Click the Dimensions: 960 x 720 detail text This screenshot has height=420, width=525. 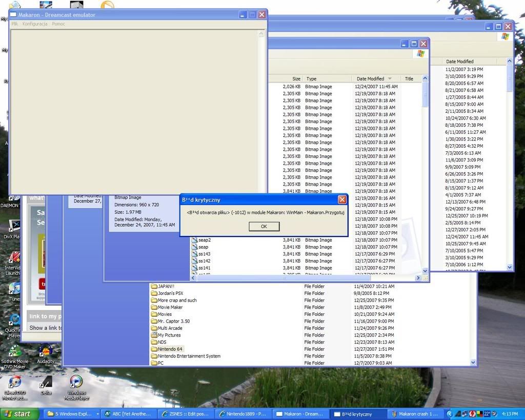[x=136, y=205]
